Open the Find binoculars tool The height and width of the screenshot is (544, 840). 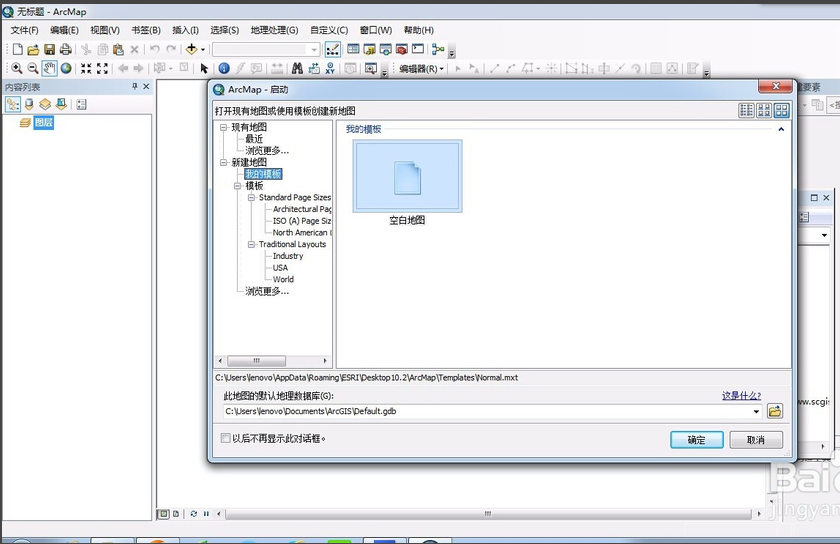pyautogui.click(x=297, y=68)
